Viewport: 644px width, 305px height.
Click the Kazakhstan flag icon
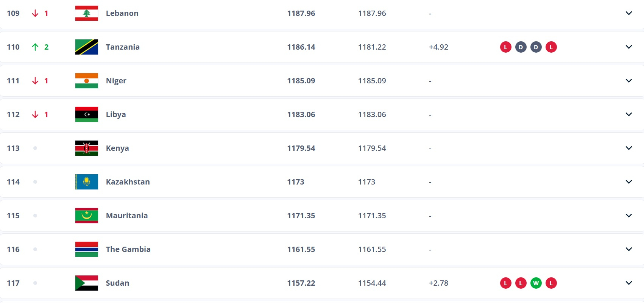point(87,182)
